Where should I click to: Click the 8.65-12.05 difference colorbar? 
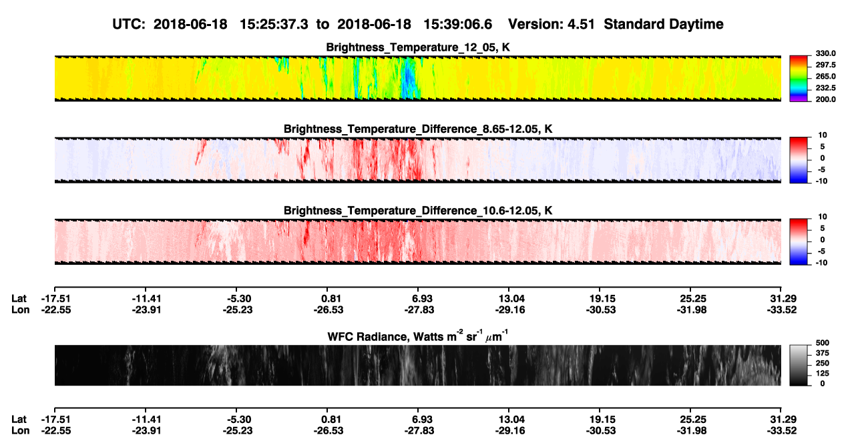tap(799, 159)
